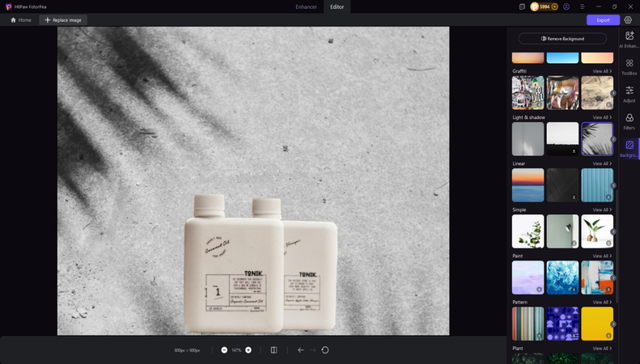Expand Graffiti row with the right chevron
Image resolution: width=640 pixels, height=364 pixels.
613,93
